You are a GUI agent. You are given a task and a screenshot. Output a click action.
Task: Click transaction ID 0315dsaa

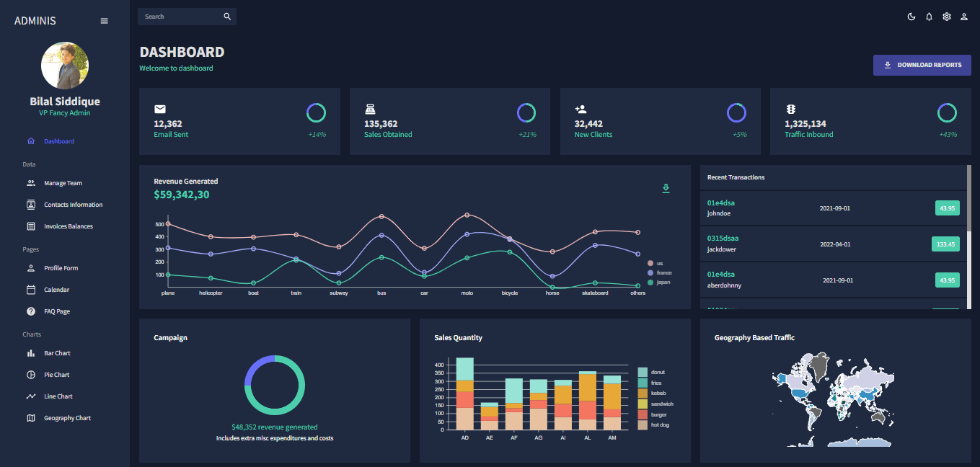[723, 239]
